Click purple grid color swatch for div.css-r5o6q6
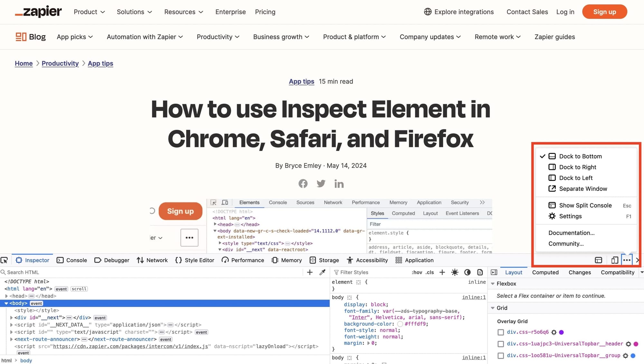The width and height of the screenshot is (644, 364). (562, 332)
